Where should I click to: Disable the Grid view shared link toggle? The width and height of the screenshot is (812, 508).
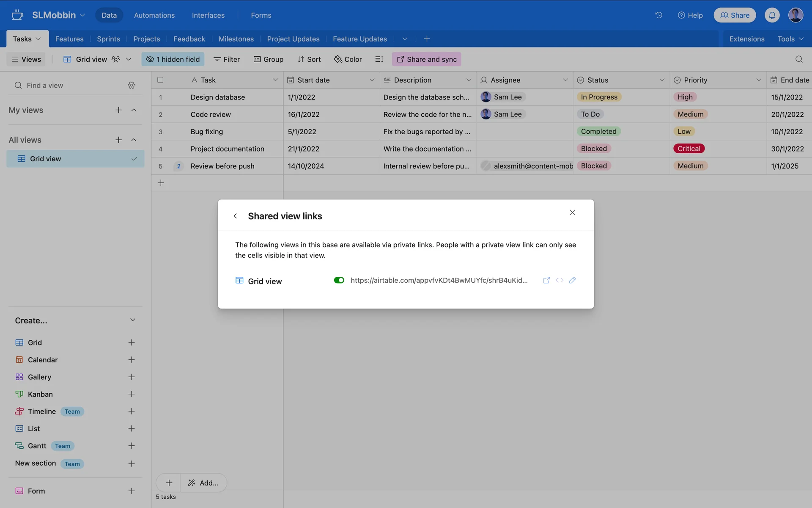tap(339, 280)
